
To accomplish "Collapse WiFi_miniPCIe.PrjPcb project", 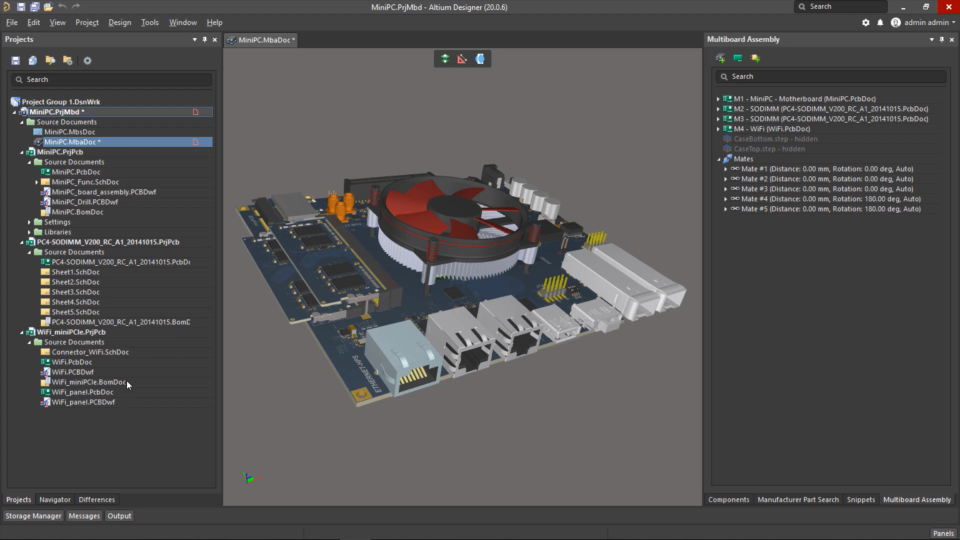I will click(x=22, y=332).
